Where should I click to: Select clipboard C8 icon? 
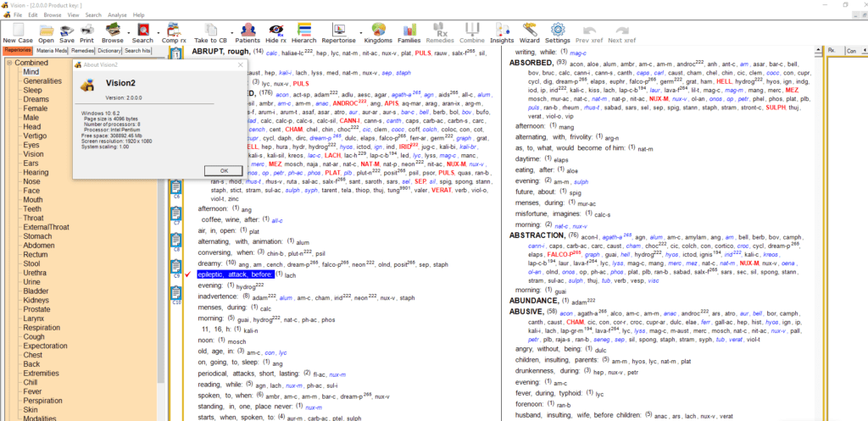click(x=176, y=241)
